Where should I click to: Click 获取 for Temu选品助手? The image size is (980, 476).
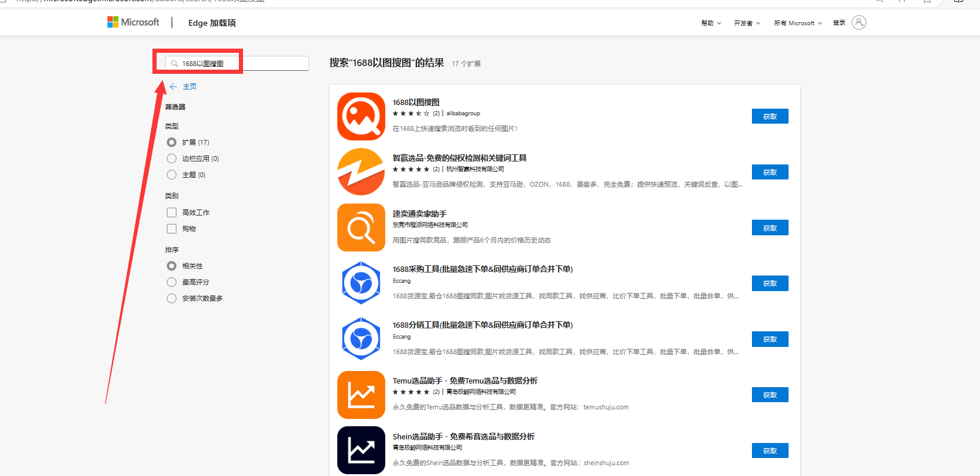(x=770, y=395)
